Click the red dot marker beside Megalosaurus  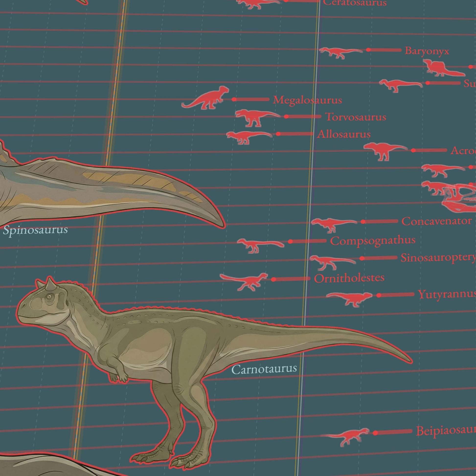[234, 99]
